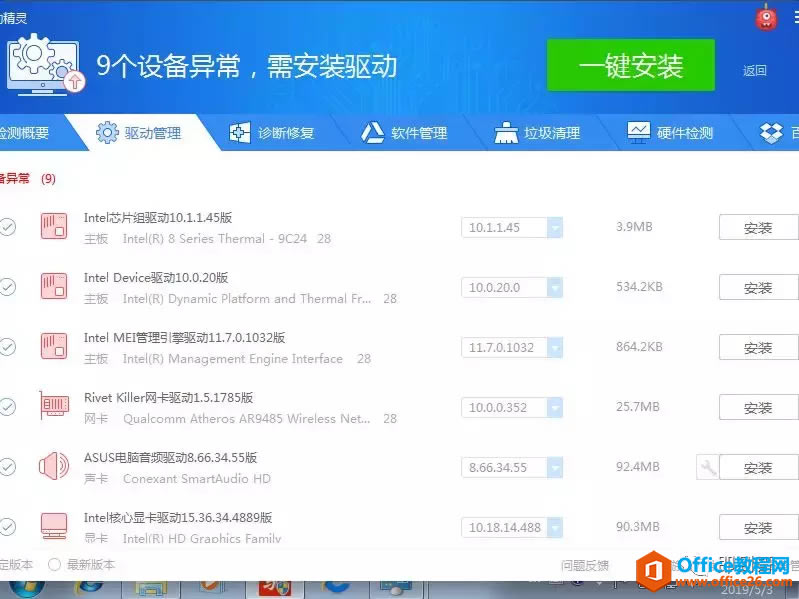The width and height of the screenshot is (799, 599).
Task: Click the gear icon on 驱动管理 tab
Action: pos(107,132)
